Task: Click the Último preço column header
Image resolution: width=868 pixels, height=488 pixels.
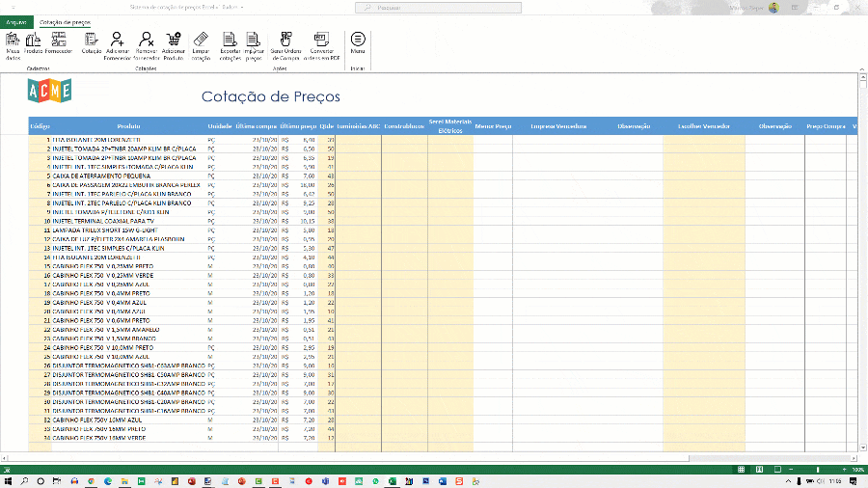Action: 298,126
